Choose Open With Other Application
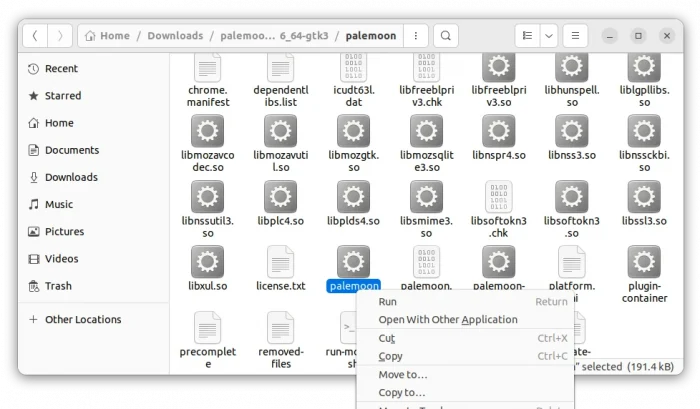 (x=447, y=320)
